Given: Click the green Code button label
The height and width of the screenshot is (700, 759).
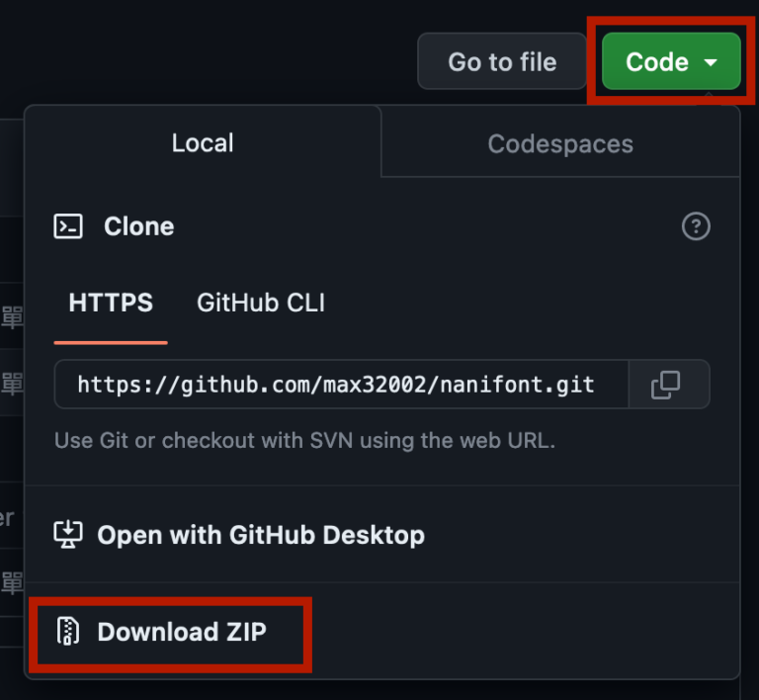Looking at the screenshot, I should tap(657, 62).
